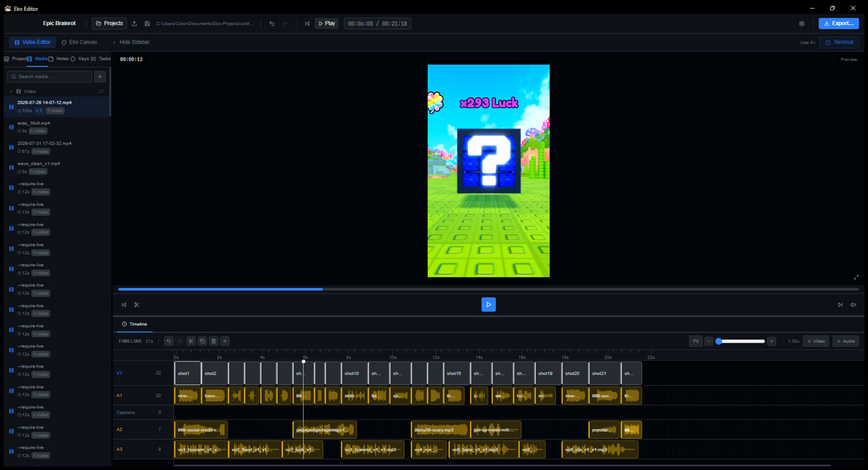Select the daisy09-scary.mp3 clip on A2
Viewport: 868px width, 470px height.
440,430
